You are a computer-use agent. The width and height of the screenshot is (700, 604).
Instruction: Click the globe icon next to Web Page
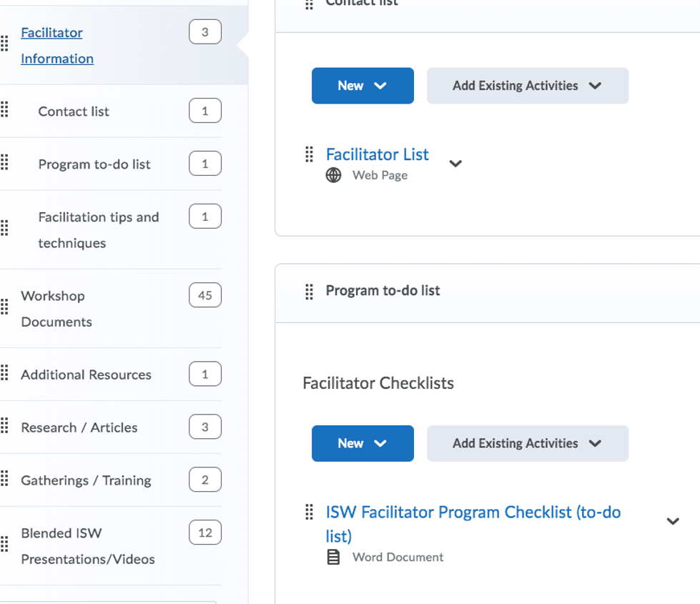332,174
